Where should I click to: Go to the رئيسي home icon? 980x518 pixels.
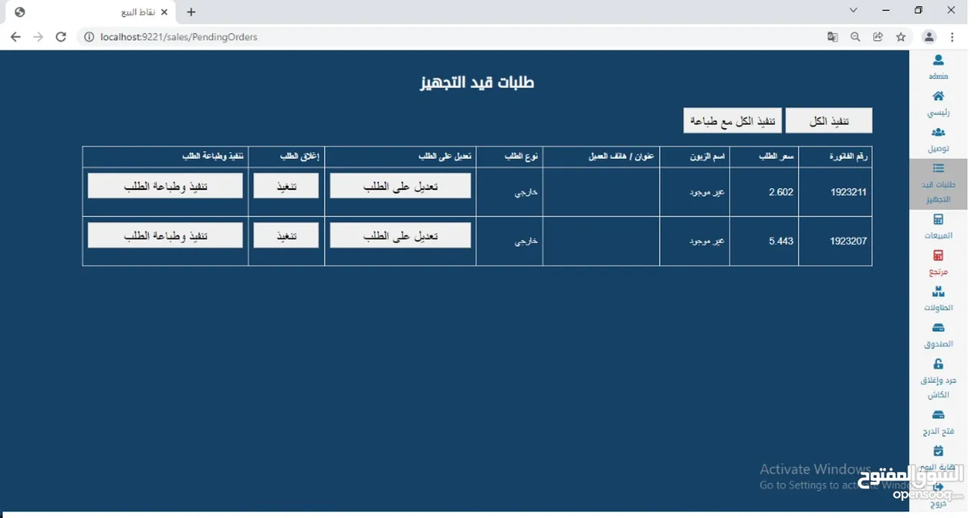pyautogui.click(x=938, y=96)
